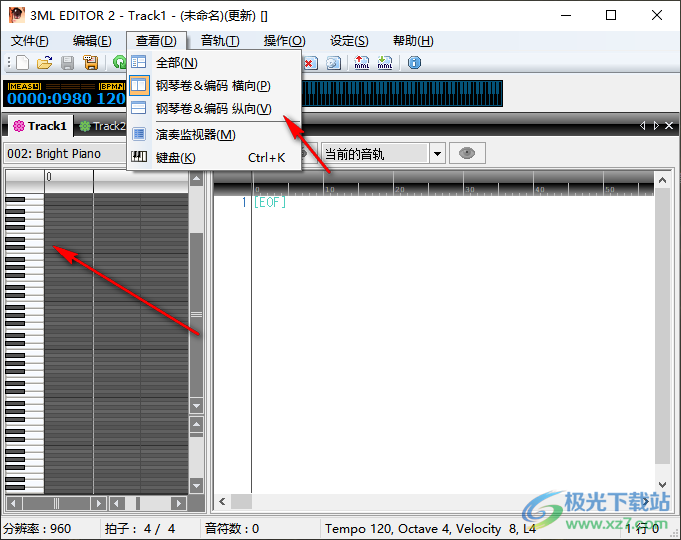Click the 拍子：4 / 4 status entry
The image size is (681, 540).
(x=140, y=529)
